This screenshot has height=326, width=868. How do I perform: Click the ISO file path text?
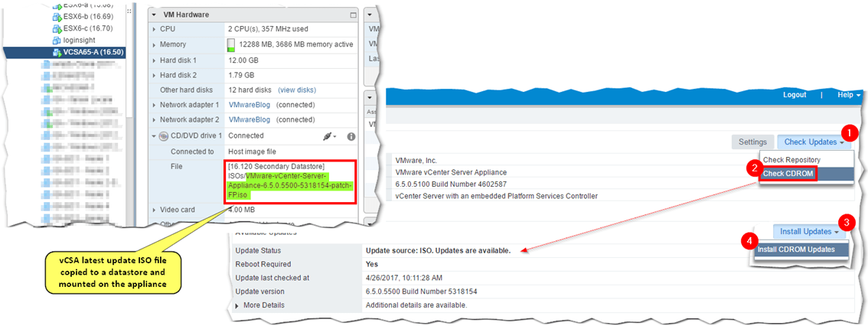pos(289,181)
